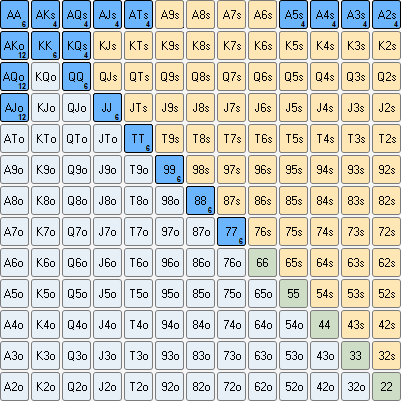Select the 22 pocket pair cell

point(386,387)
